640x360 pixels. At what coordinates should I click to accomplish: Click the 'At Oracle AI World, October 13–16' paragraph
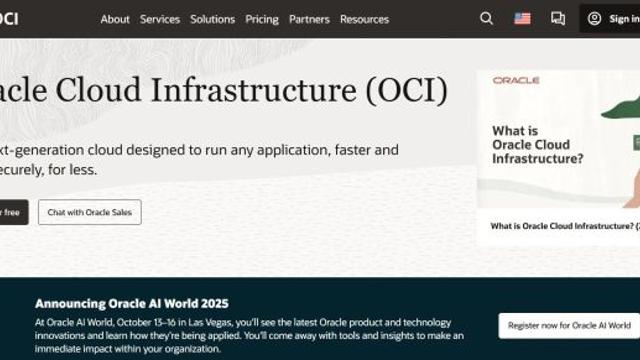pyautogui.click(x=249, y=336)
